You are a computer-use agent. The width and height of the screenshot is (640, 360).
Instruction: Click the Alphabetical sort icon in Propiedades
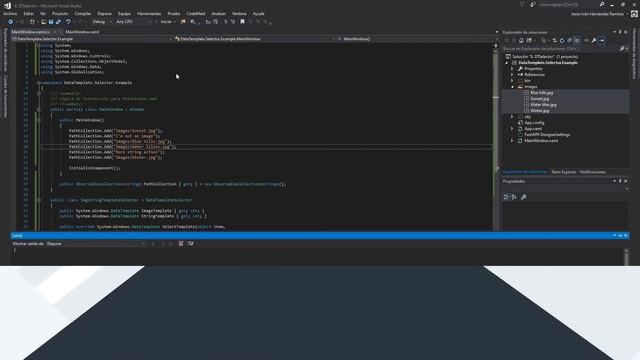coord(514,197)
